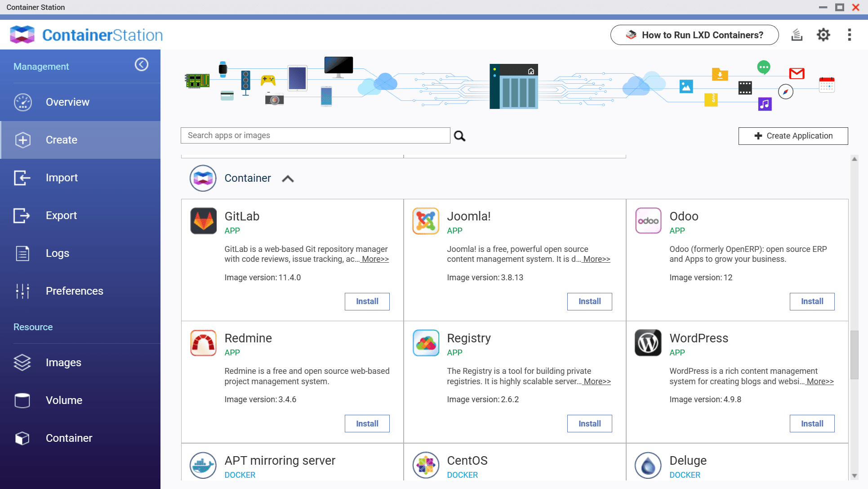The height and width of the screenshot is (489, 868).
Task: Focus the search apps or images field
Action: pyautogui.click(x=315, y=135)
